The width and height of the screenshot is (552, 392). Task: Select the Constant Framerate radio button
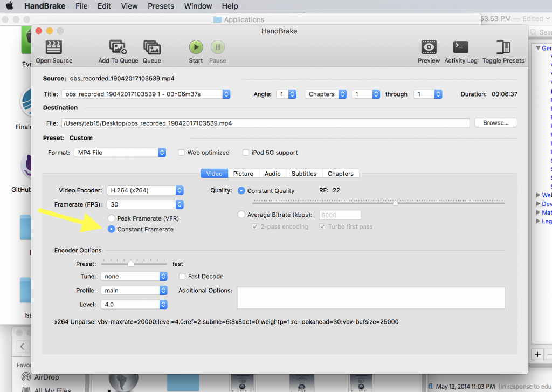tap(111, 229)
